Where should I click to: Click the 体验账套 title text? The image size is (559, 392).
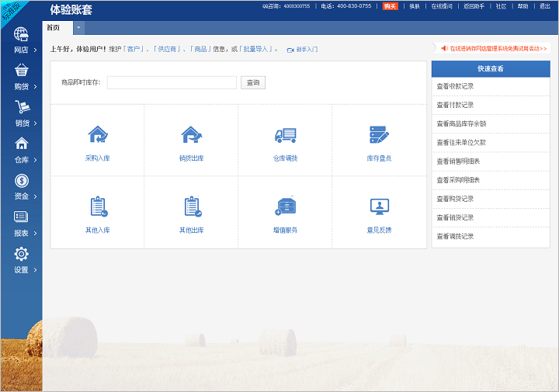click(71, 9)
